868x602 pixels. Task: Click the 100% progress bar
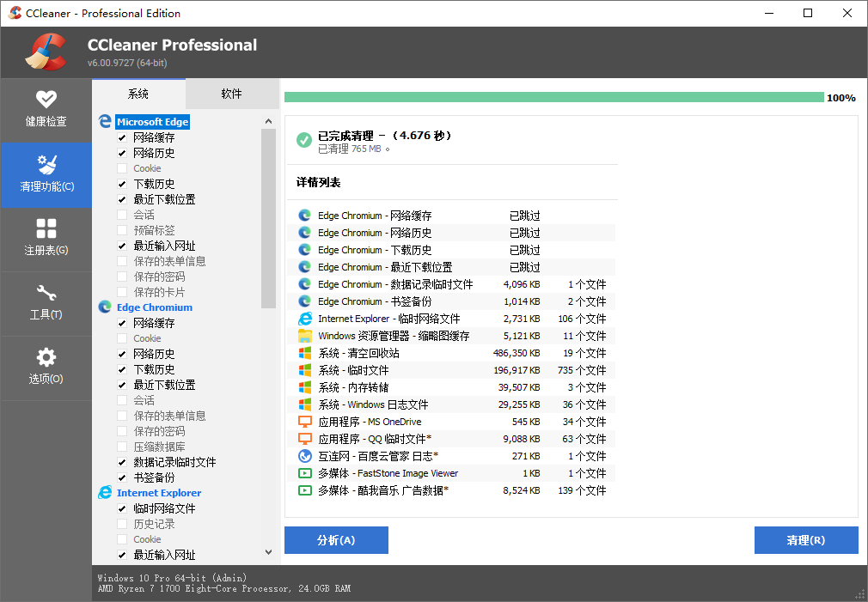[x=554, y=97]
